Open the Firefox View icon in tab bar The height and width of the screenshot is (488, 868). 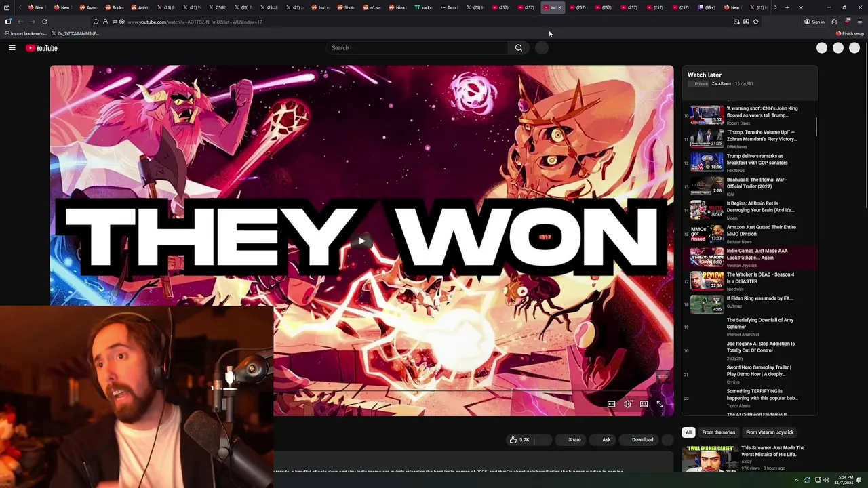point(8,7)
